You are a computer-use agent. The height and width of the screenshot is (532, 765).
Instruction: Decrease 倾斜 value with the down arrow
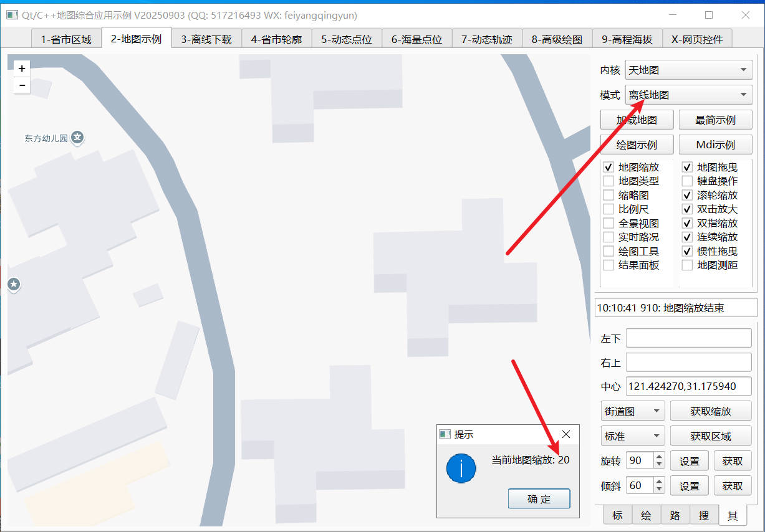pos(658,488)
